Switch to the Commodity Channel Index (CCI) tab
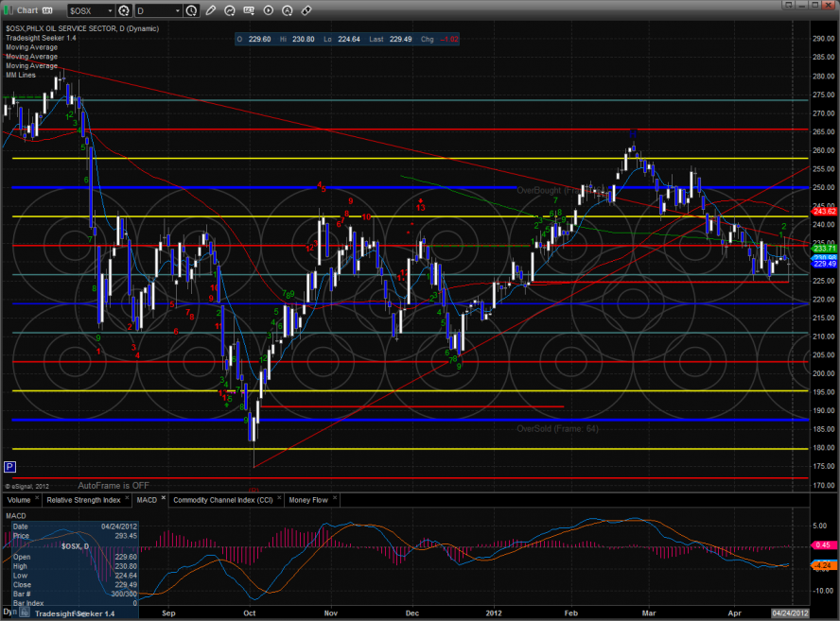 [x=223, y=499]
